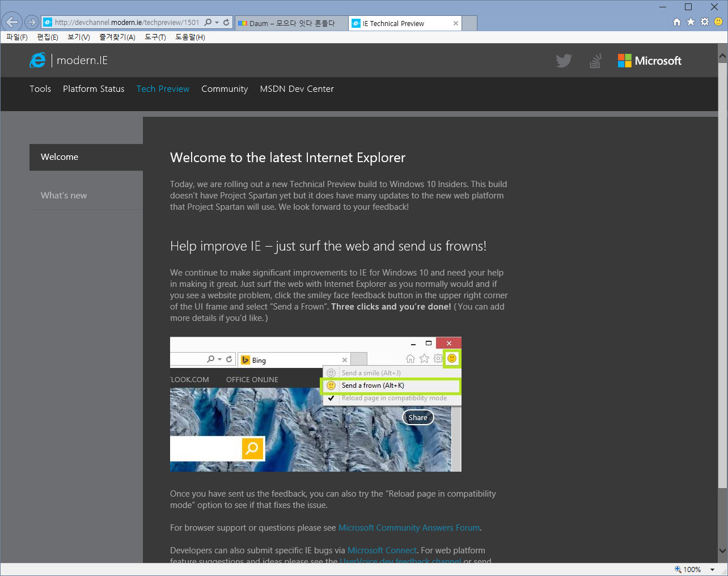Open the 도구(T) menu
Viewport: 728px width, 576px height.
pyautogui.click(x=155, y=37)
